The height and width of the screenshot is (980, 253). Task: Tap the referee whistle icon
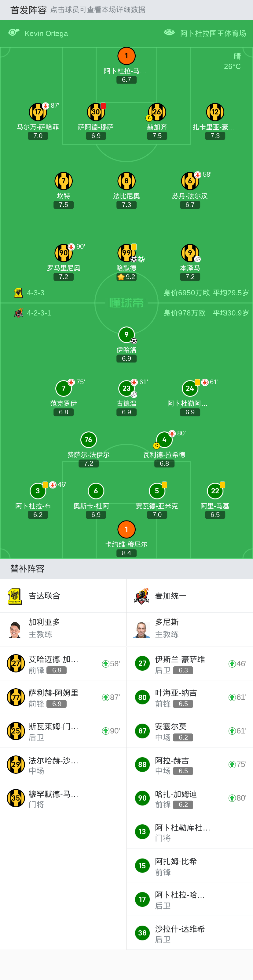coord(14,33)
